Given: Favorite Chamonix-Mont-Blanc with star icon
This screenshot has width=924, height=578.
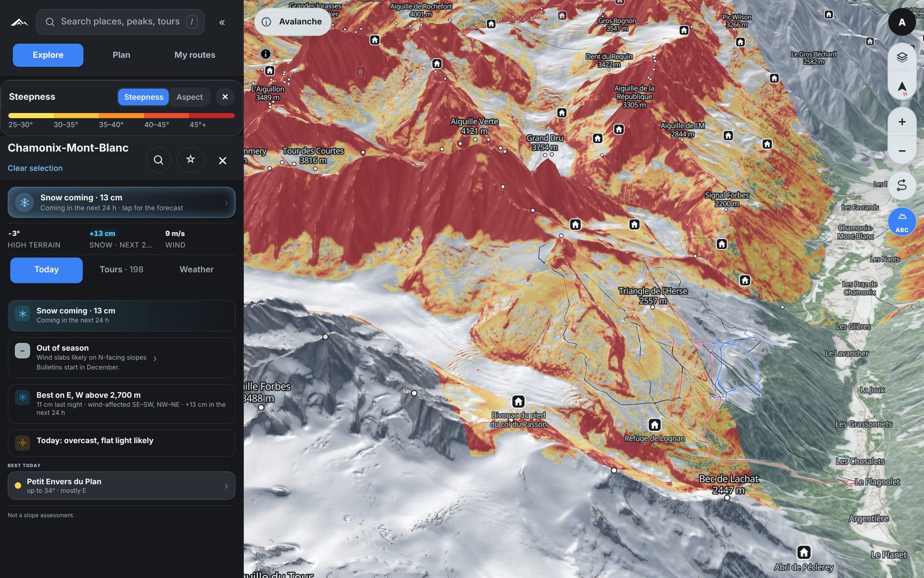Looking at the screenshot, I should (x=191, y=160).
